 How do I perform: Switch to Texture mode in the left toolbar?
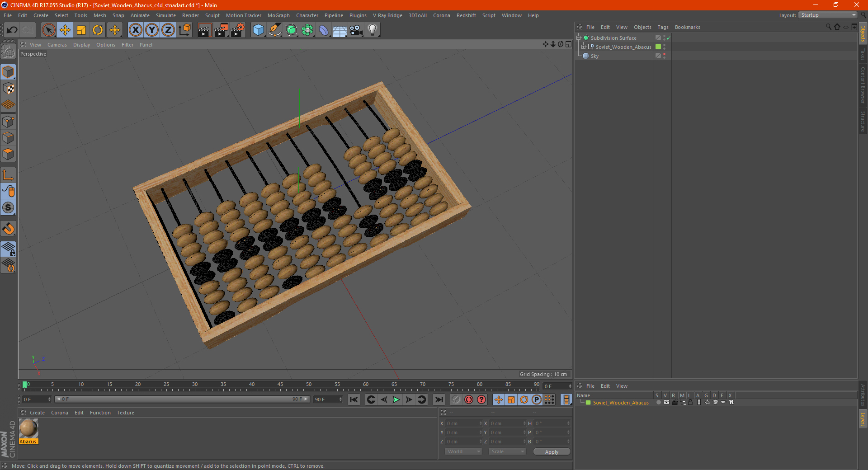coord(8,89)
